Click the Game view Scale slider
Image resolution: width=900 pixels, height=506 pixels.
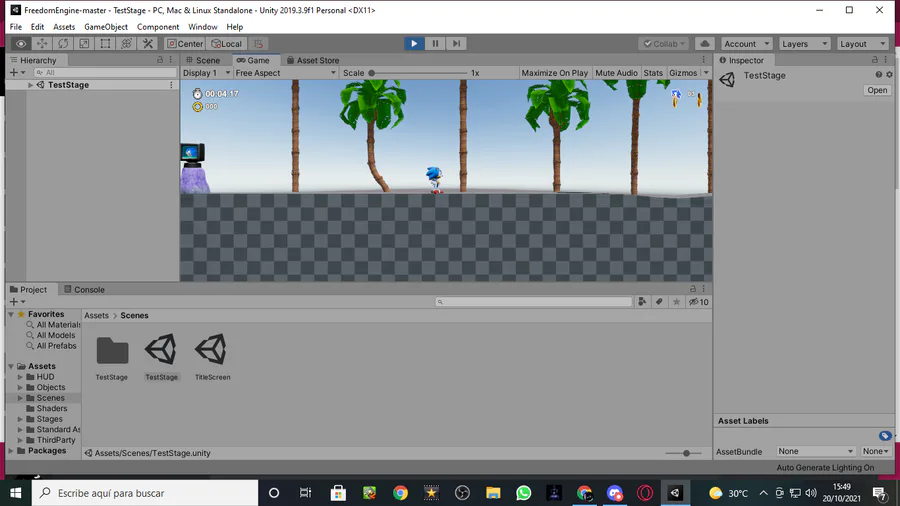click(419, 73)
